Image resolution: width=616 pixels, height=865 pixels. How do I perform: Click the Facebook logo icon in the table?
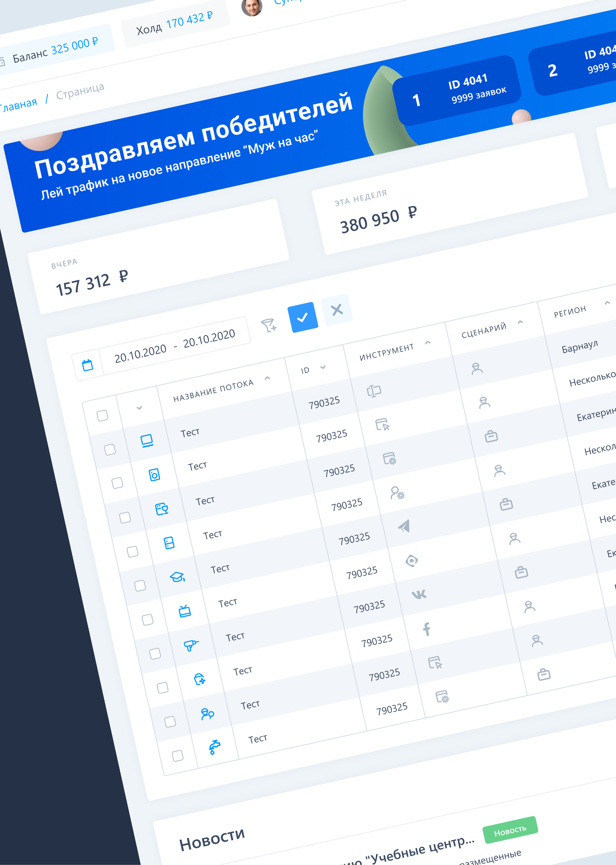coord(427,629)
